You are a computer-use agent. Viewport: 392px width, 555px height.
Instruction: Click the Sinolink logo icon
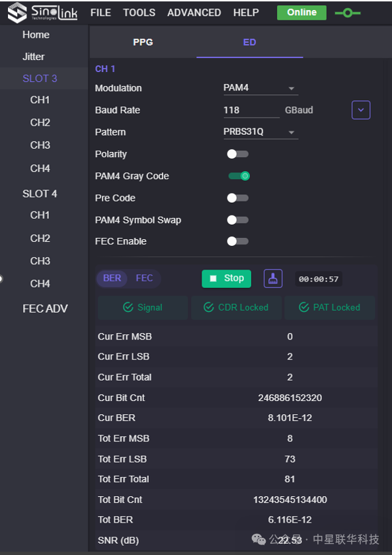(17, 13)
